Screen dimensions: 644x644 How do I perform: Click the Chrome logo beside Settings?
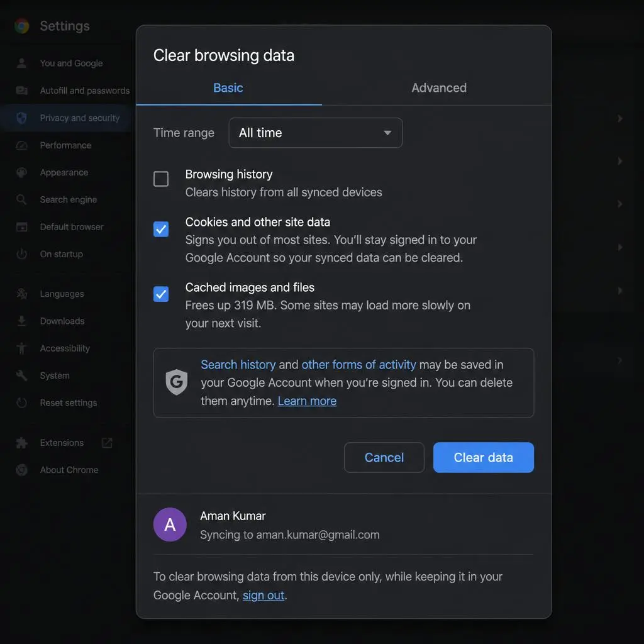(x=22, y=26)
